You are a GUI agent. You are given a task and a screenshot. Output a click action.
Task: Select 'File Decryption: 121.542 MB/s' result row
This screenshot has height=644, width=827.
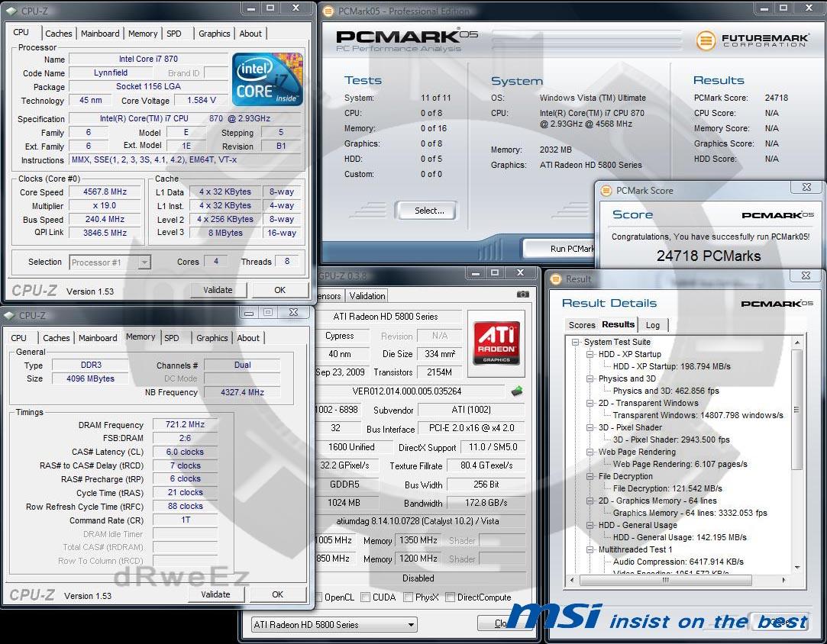point(667,488)
